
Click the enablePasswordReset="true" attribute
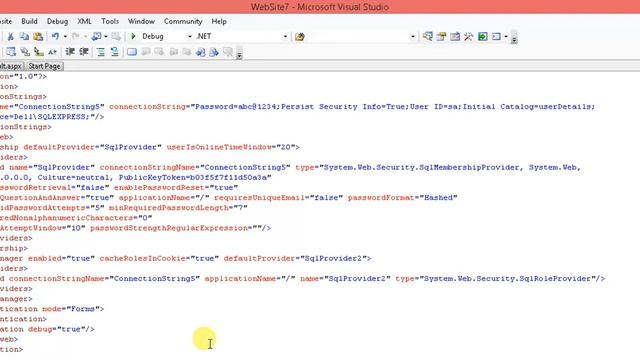pyautogui.click(x=176, y=188)
